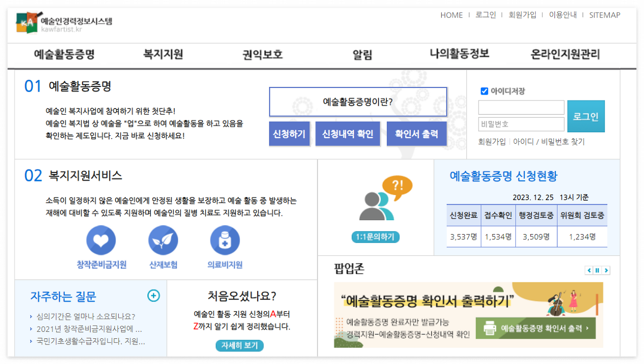Open the 예술활동증명 main menu
This screenshot has width=644, height=364.
pos(64,54)
